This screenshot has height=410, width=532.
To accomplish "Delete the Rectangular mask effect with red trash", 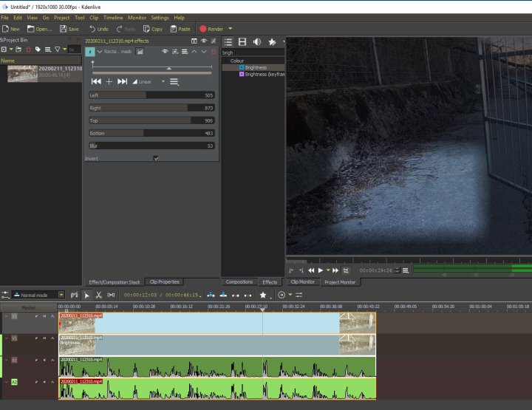I will click(214, 52).
